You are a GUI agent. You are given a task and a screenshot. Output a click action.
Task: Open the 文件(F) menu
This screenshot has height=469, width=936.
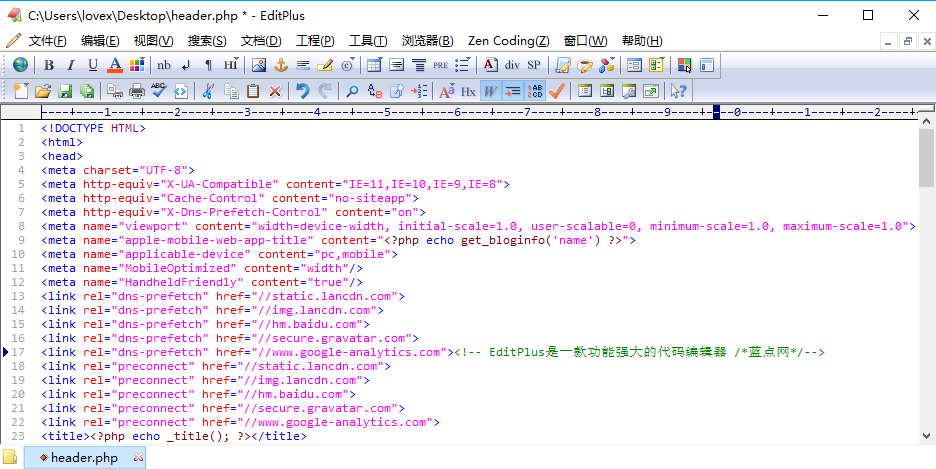click(48, 41)
